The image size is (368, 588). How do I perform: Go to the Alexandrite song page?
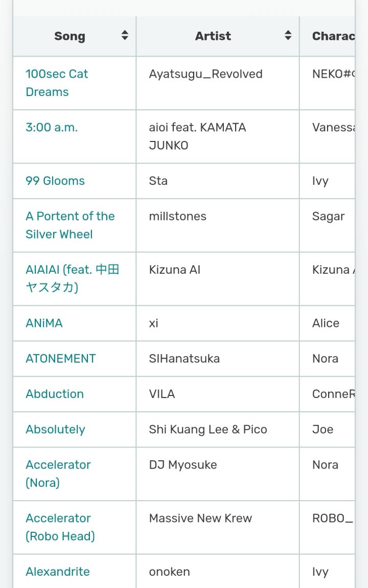point(58,572)
